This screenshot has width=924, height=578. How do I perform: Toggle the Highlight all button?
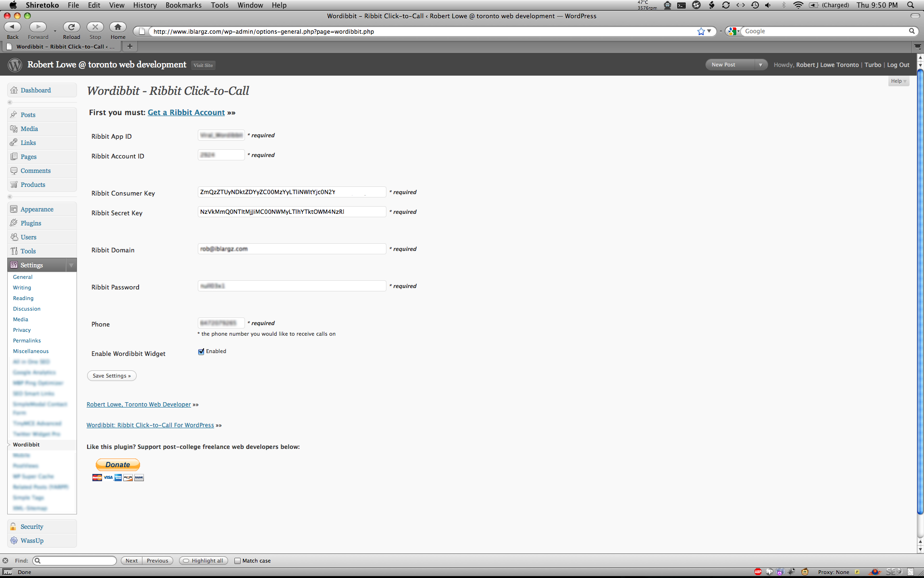pos(203,561)
